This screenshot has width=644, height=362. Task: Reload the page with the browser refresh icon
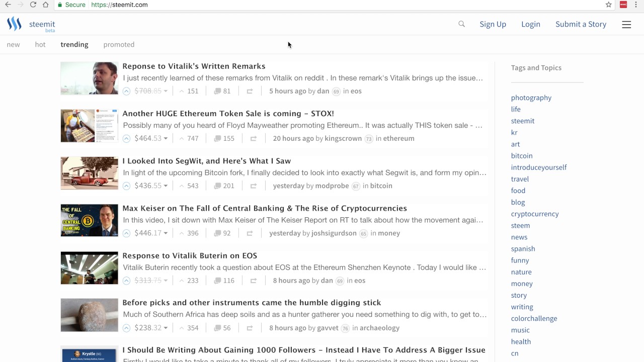click(33, 5)
